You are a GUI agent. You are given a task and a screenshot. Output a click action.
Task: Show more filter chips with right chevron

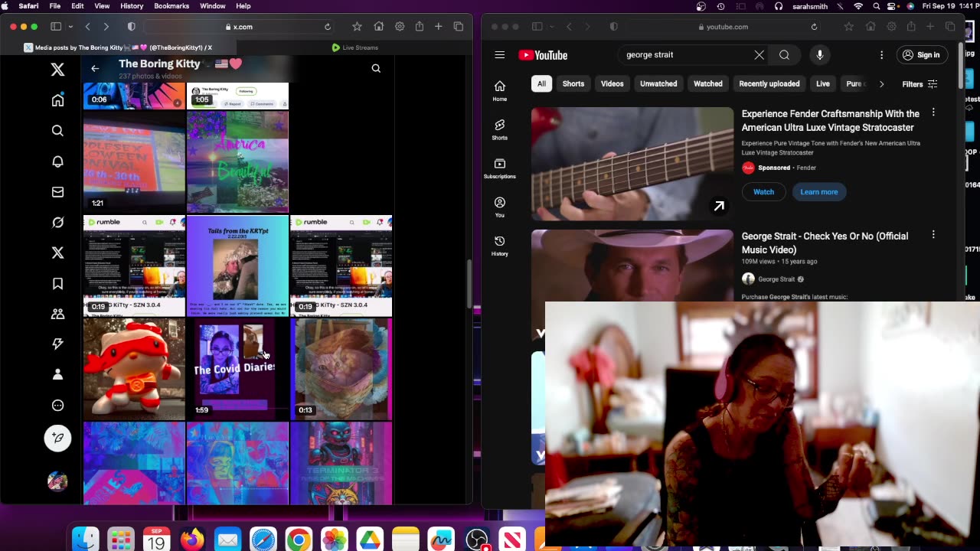pyautogui.click(x=881, y=84)
